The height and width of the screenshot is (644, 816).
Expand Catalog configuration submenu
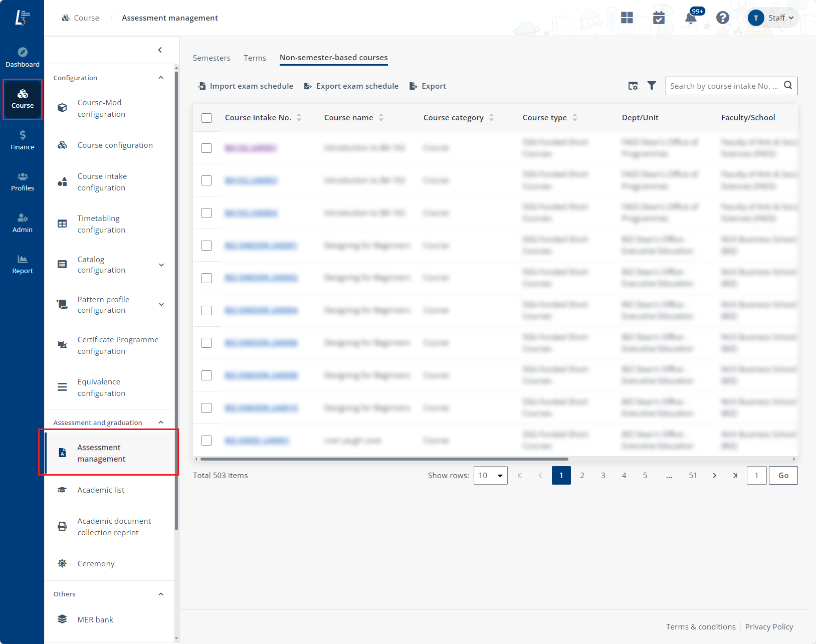tap(161, 265)
